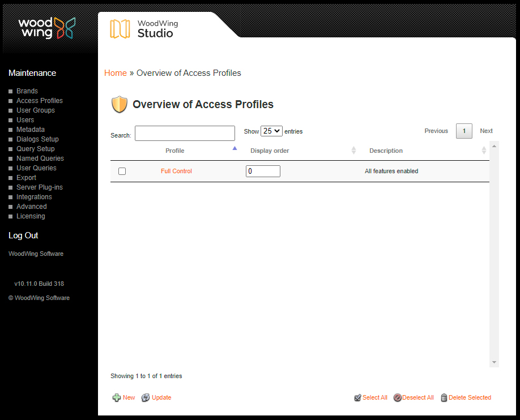Open the Full Control profile link
This screenshot has height=420, width=520.
coord(176,172)
